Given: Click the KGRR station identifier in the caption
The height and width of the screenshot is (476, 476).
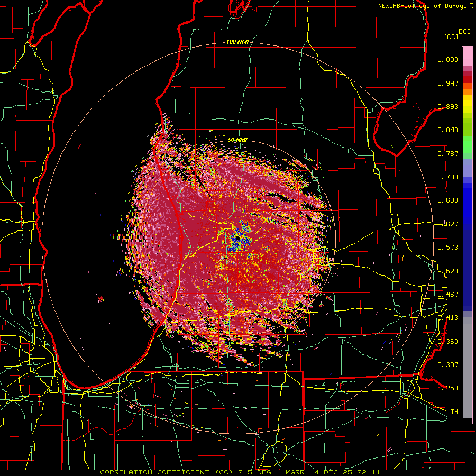Looking at the screenshot, I should click(x=295, y=472).
